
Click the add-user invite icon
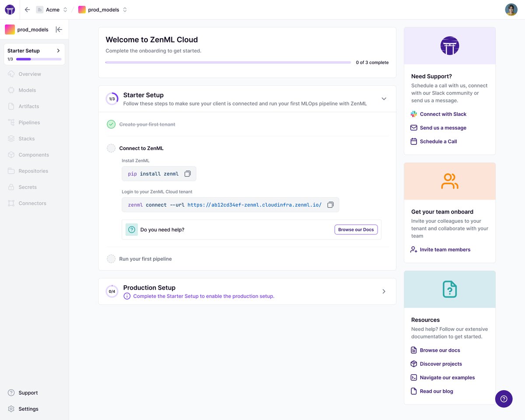414,249
